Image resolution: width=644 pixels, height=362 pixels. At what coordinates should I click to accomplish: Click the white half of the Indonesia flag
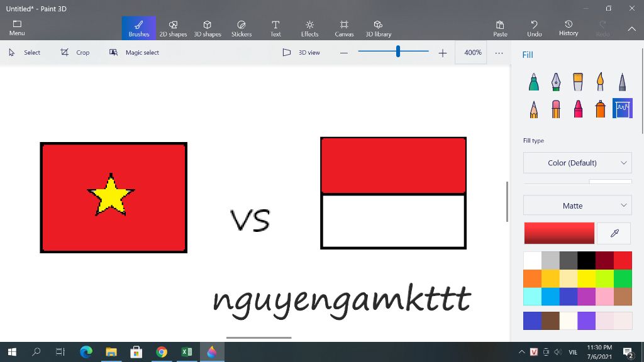(x=393, y=221)
